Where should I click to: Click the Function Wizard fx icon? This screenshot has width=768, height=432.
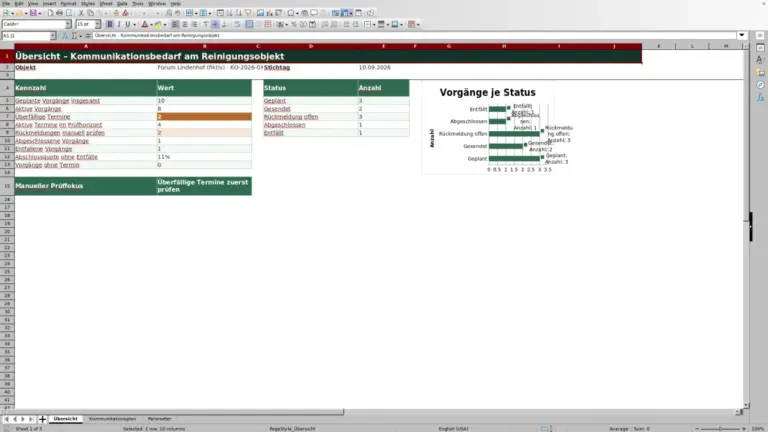65,35
